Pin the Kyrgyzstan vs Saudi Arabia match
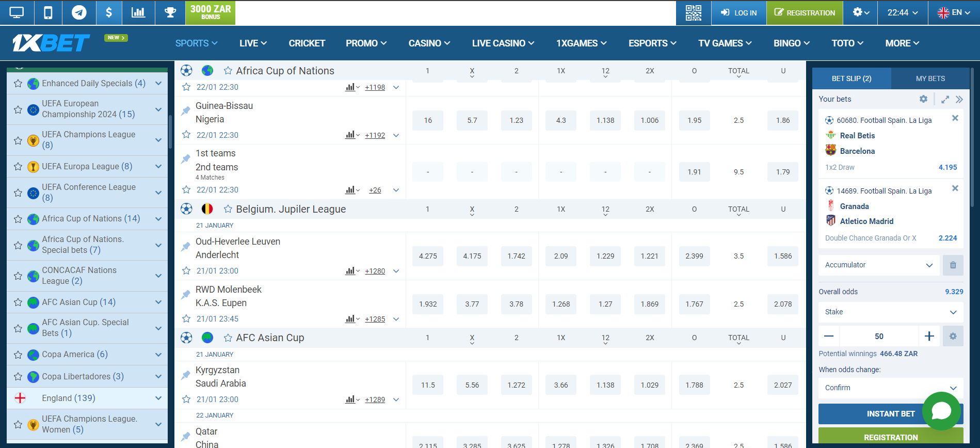Viewport: 980px width, 448px height. (x=186, y=375)
